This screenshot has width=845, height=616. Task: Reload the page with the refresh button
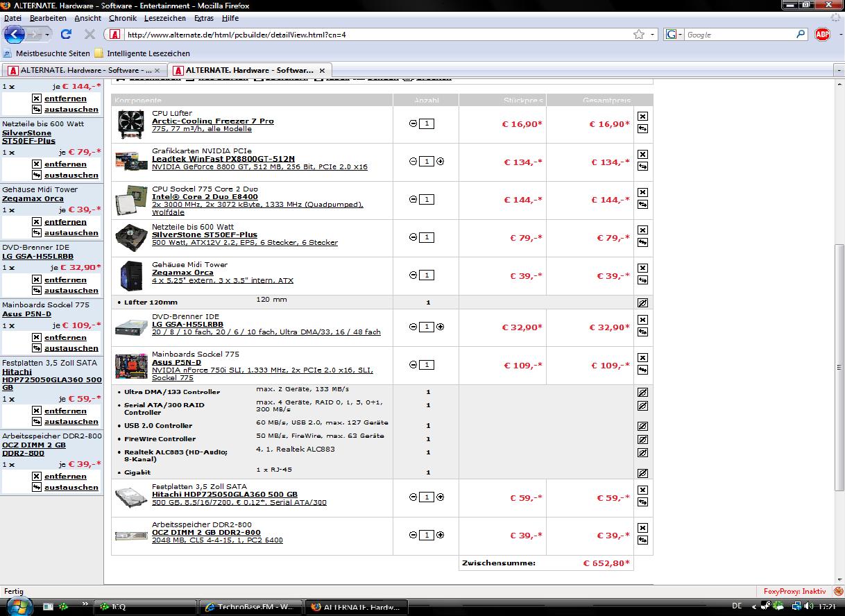point(66,34)
